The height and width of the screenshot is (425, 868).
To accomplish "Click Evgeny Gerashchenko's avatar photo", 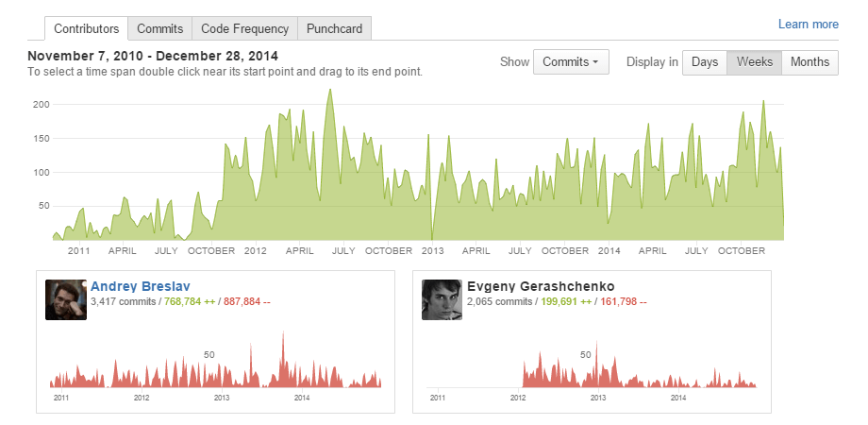I will tap(442, 299).
